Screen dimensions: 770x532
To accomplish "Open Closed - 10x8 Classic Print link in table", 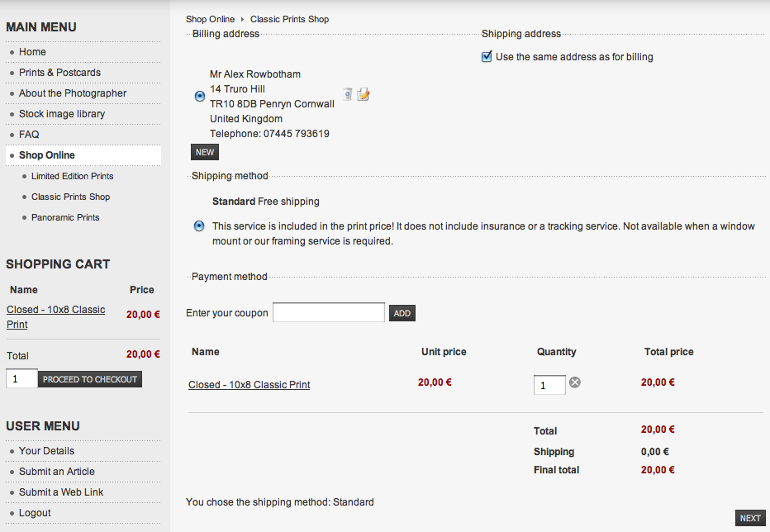I will pos(249,385).
